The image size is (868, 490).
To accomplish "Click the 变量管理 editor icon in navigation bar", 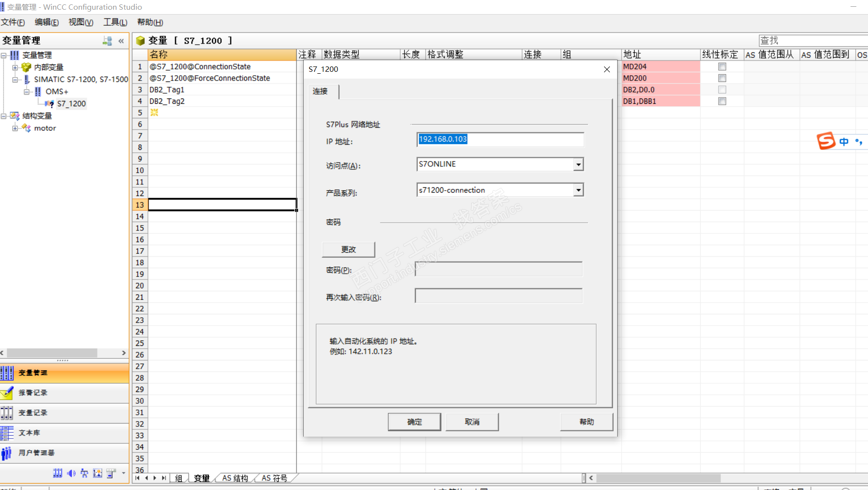I will tap(7, 373).
